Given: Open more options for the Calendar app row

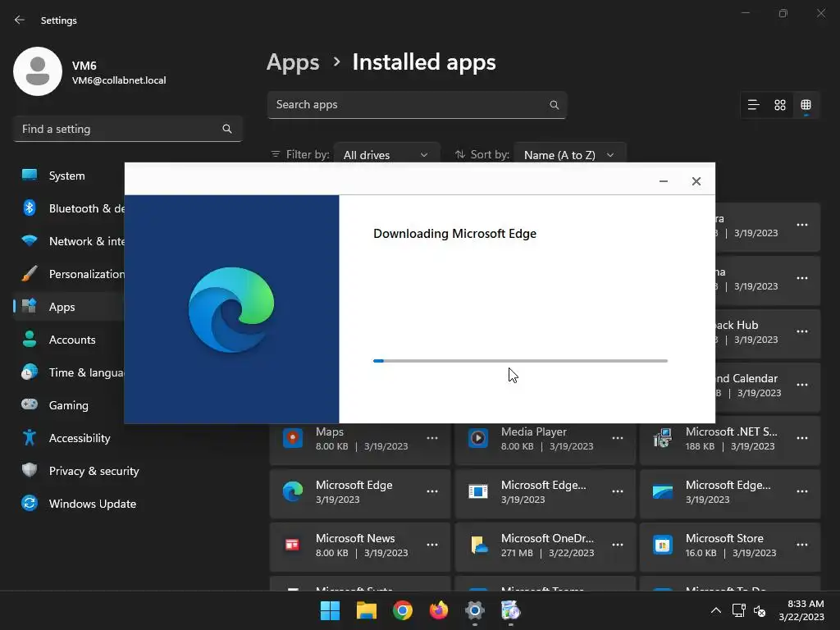Looking at the screenshot, I should coord(802,385).
